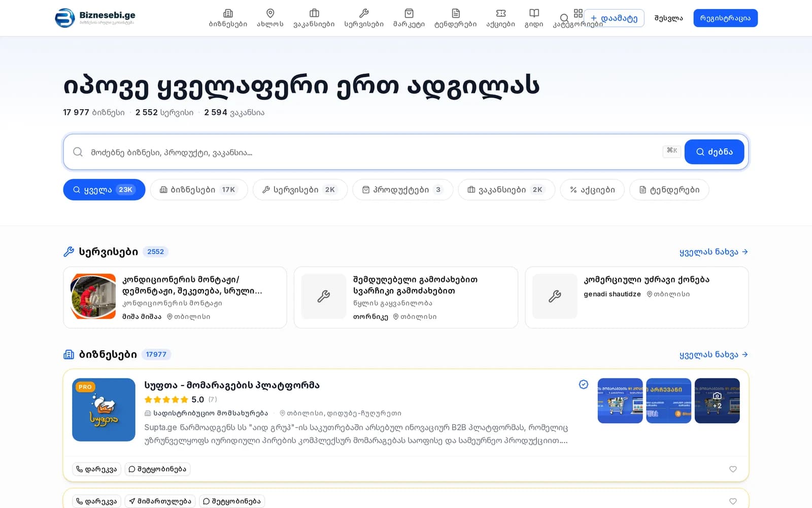Open the Biznesebi.ge logo home link
The height and width of the screenshot is (508, 812).
[95, 18]
